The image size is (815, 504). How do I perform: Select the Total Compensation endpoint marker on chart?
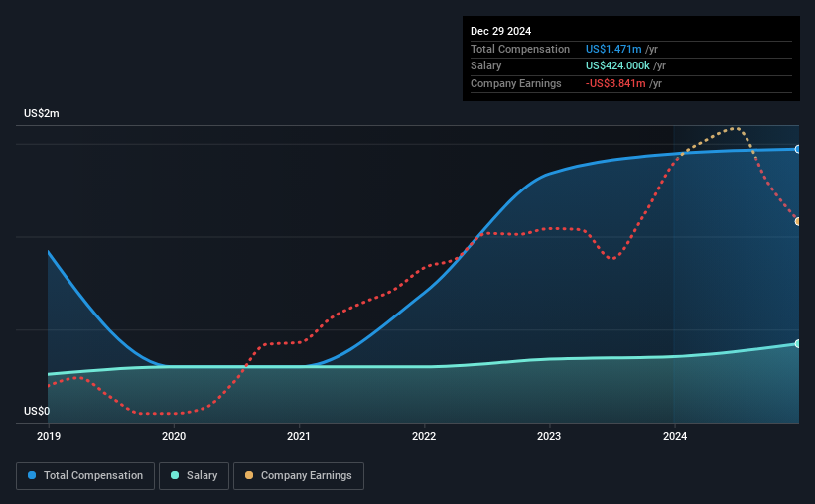point(798,149)
